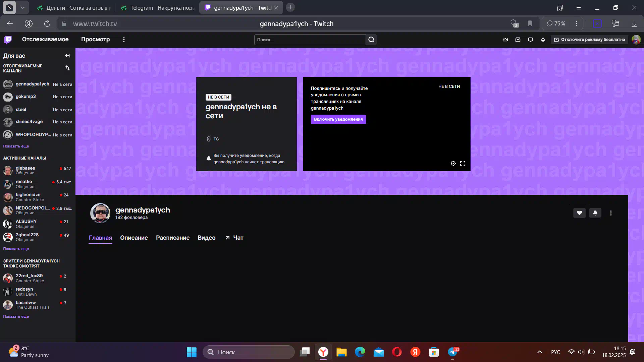This screenshot has height=362, width=644.
Task: Focus the Twitch Поиск search field
Action: pyautogui.click(x=310, y=40)
